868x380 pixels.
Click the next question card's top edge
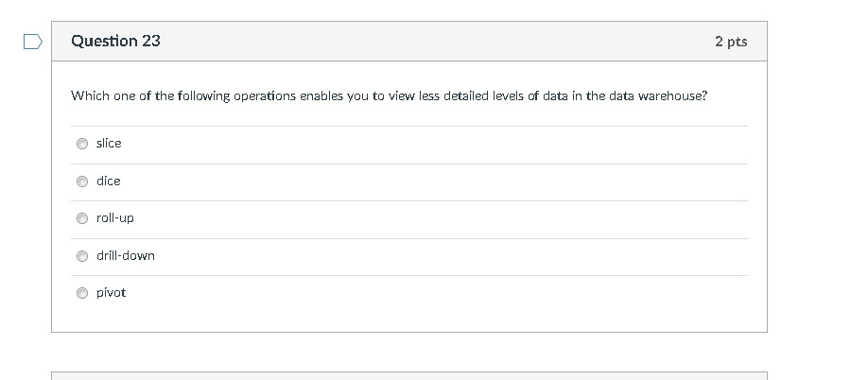408,372
